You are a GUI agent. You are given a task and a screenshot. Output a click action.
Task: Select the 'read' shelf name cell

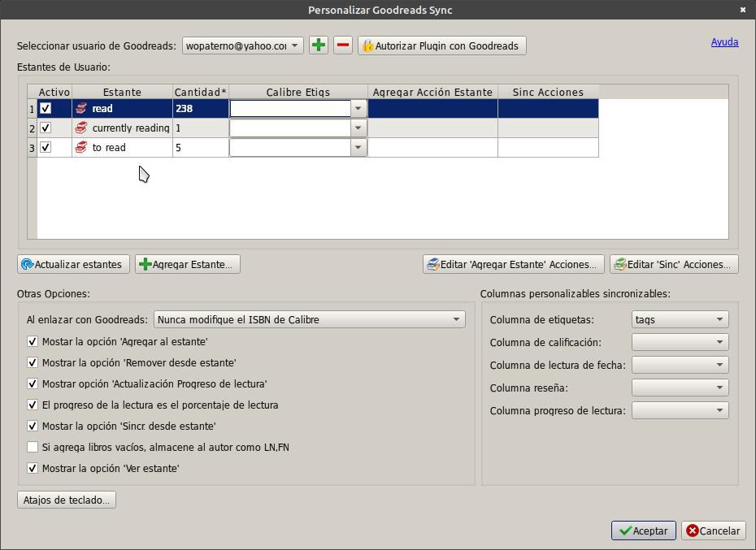tap(123, 109)
